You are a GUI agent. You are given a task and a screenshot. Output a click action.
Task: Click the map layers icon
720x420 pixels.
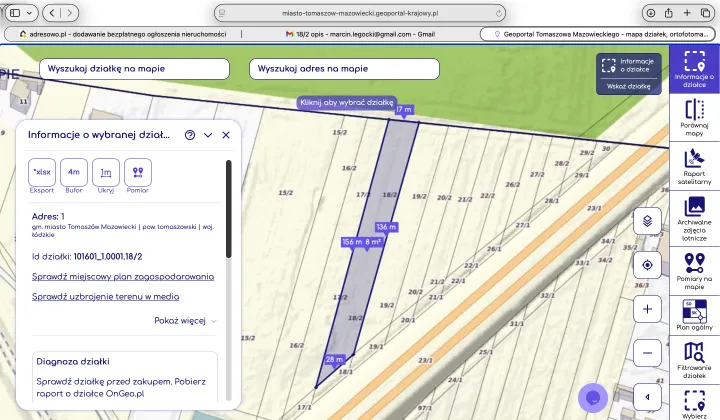tap(647, 220)
